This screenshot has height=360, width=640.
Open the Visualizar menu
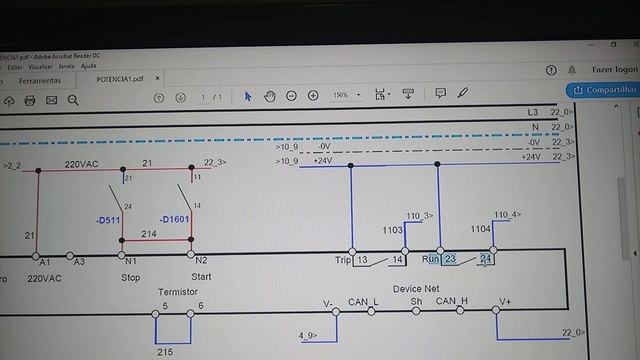pyautogui.click(x=40, y=67)
